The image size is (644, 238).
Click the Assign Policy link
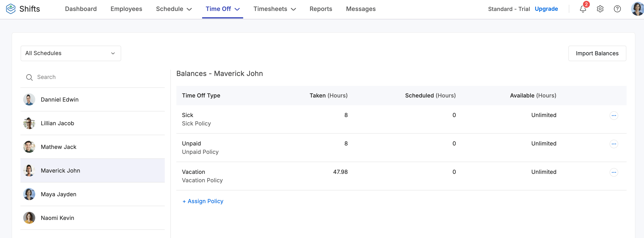coord(203,201)
